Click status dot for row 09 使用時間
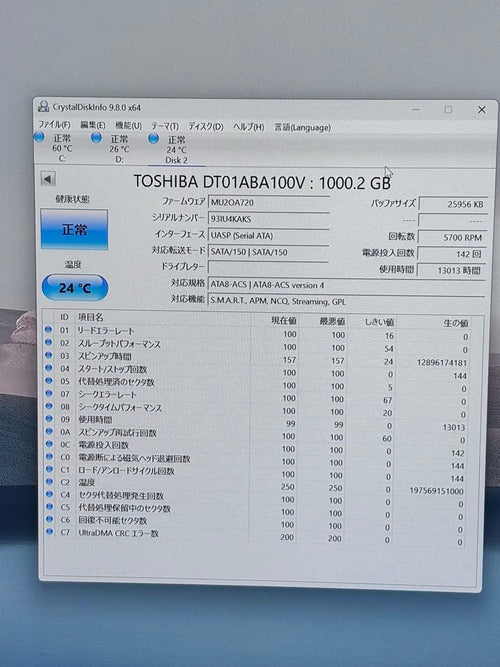500x667 pixels. (x=49, y=419)
